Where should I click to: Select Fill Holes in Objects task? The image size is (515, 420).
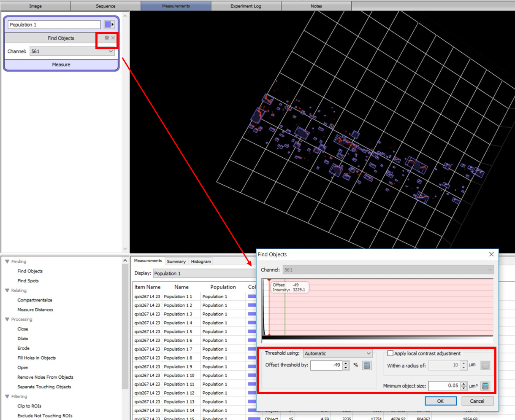click(x=36, y=358)
